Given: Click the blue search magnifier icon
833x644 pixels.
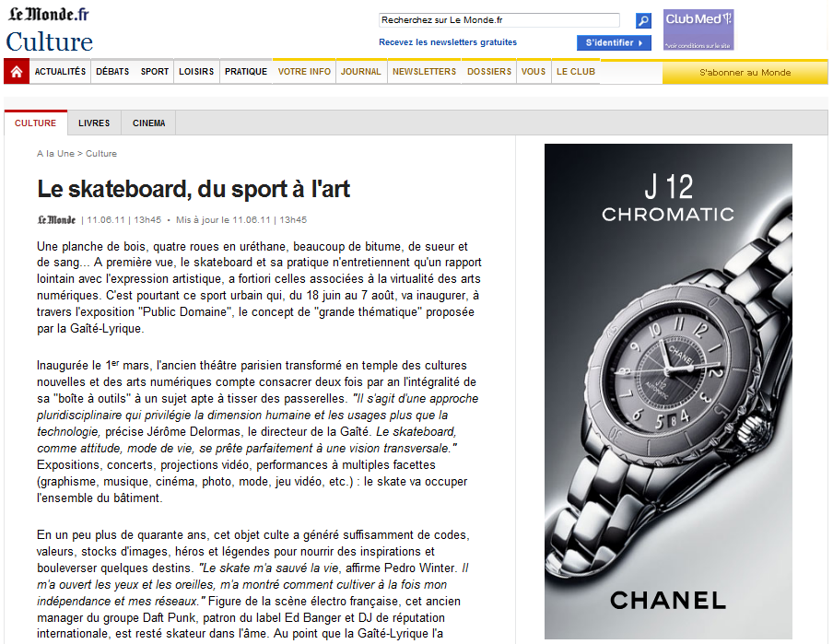Looking at the screenshot, I should click(643, 20).
